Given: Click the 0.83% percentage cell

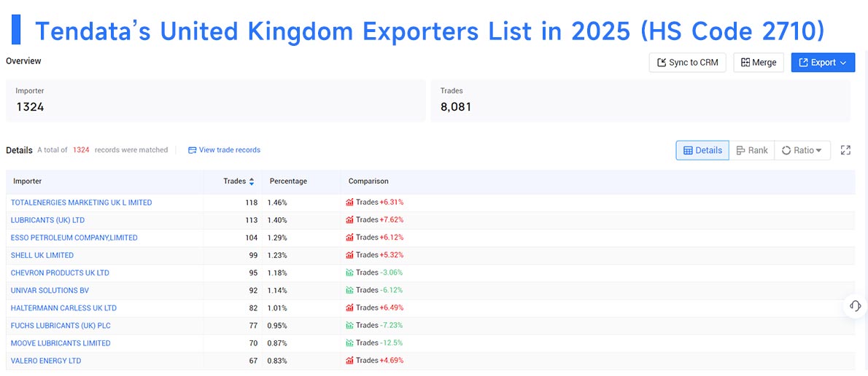Looking at the screenshot, I should pyautogui.click(x=277, y=361).
